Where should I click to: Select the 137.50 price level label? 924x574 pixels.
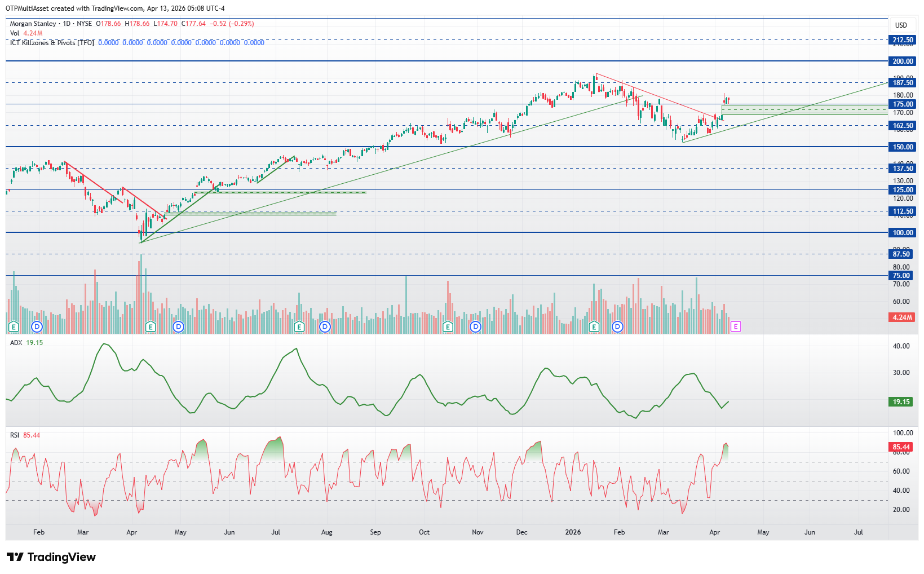tap(903, 169)
